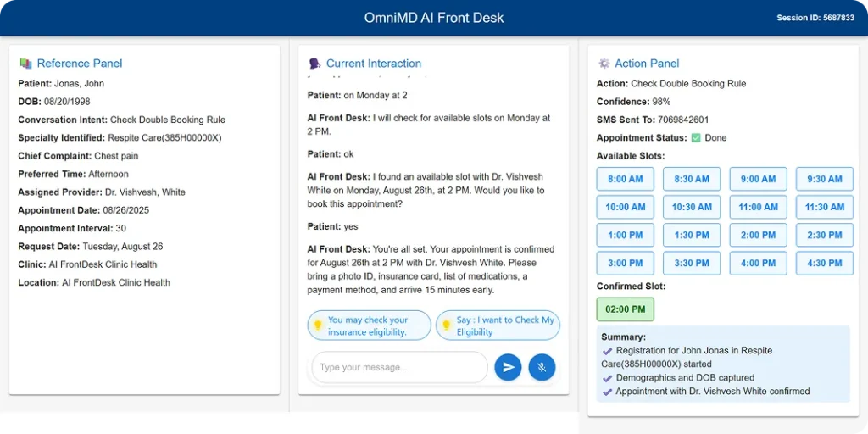
Task: Click the green confirmed 02:00 PM slot
Action: coord(625,309)
